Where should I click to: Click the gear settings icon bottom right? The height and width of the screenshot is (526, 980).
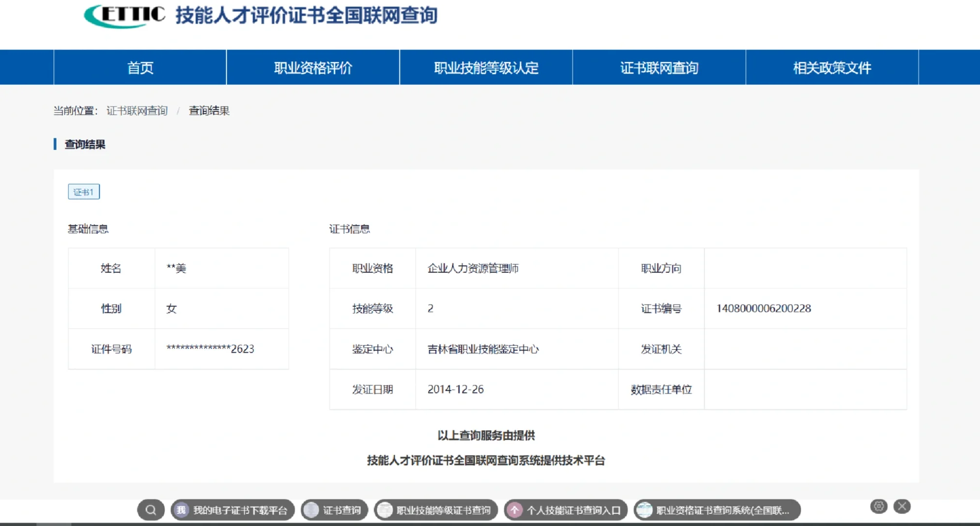point(879,507)
